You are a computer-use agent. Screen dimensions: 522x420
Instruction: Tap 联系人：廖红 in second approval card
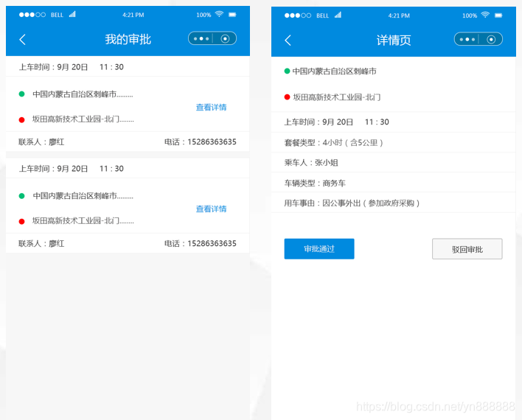pyautogui.click(x=41, y=244)
